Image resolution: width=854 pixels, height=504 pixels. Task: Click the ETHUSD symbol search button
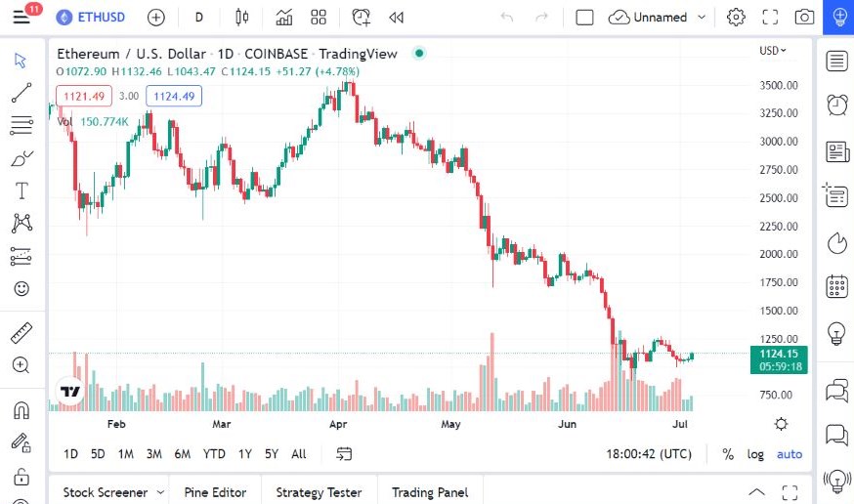pyautogui.click(x=91, y=18)
